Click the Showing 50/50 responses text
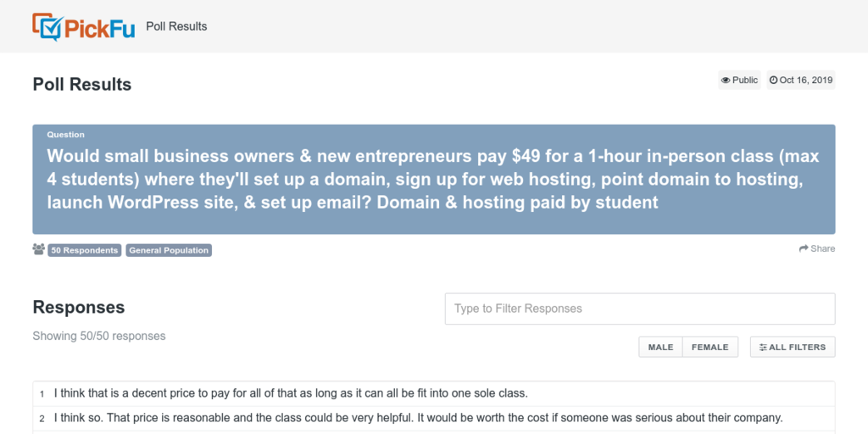 (99, 336)
